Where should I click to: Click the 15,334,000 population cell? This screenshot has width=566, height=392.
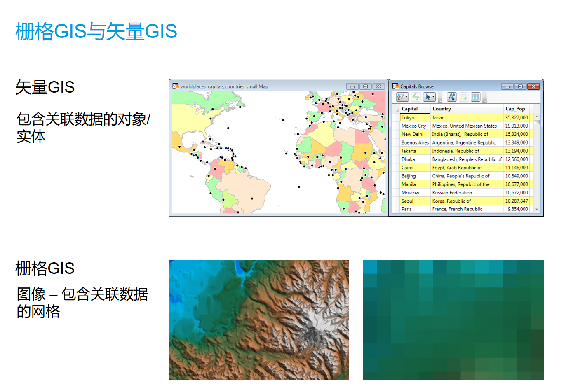(x=517, y=134)
